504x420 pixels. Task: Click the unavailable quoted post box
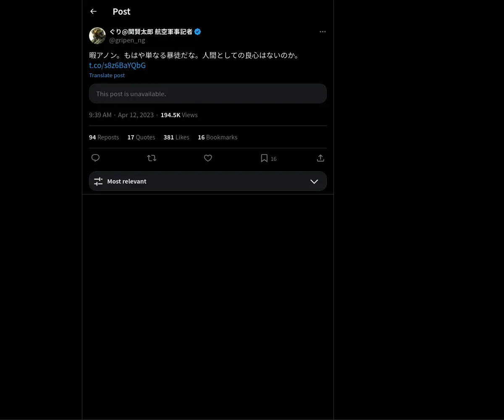click(x=207, y=94)
